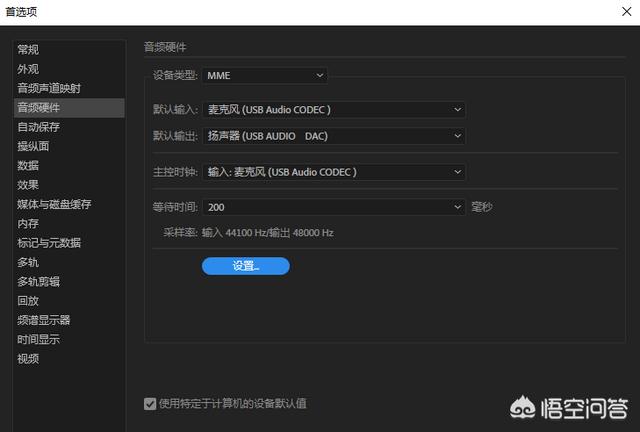Open 频谱显示器 settings
The height and width of the screenshot is (432, 640).
(43, 320)
